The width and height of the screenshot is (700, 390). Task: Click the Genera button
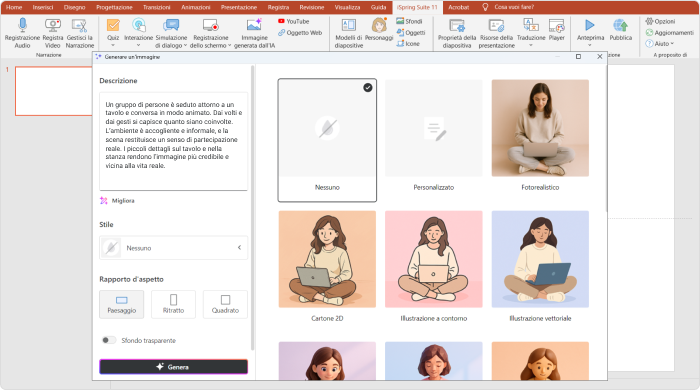click(173, 367)
